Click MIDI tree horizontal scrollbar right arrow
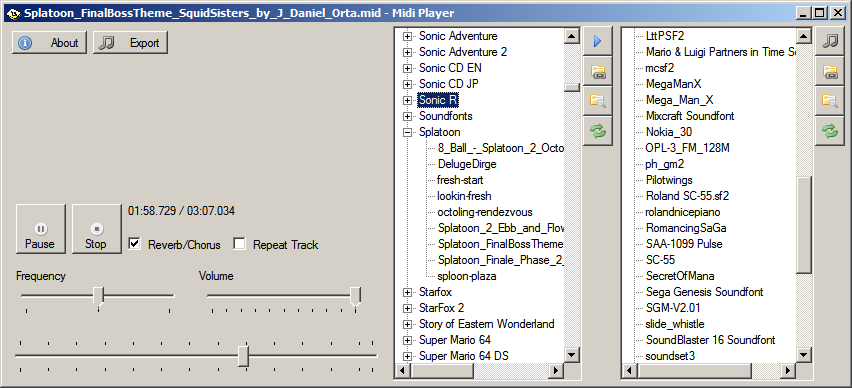This screenshot has width=852, height=388. coord(555,371)
